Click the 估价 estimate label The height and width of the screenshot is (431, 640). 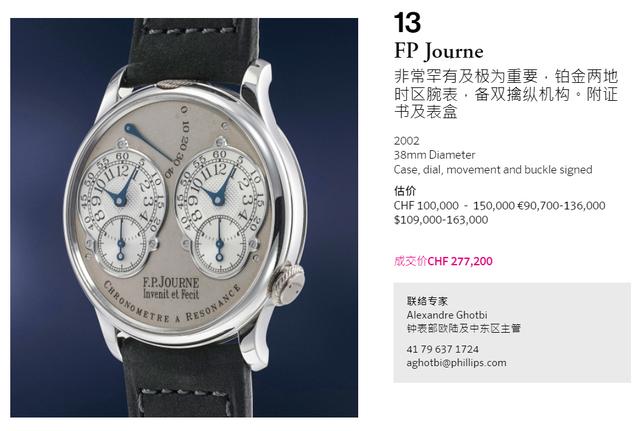(405, 190)
